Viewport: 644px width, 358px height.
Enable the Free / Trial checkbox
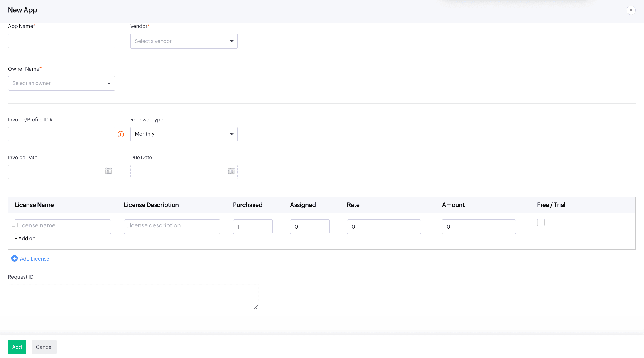pyautogui.click(x=541, y=223)
